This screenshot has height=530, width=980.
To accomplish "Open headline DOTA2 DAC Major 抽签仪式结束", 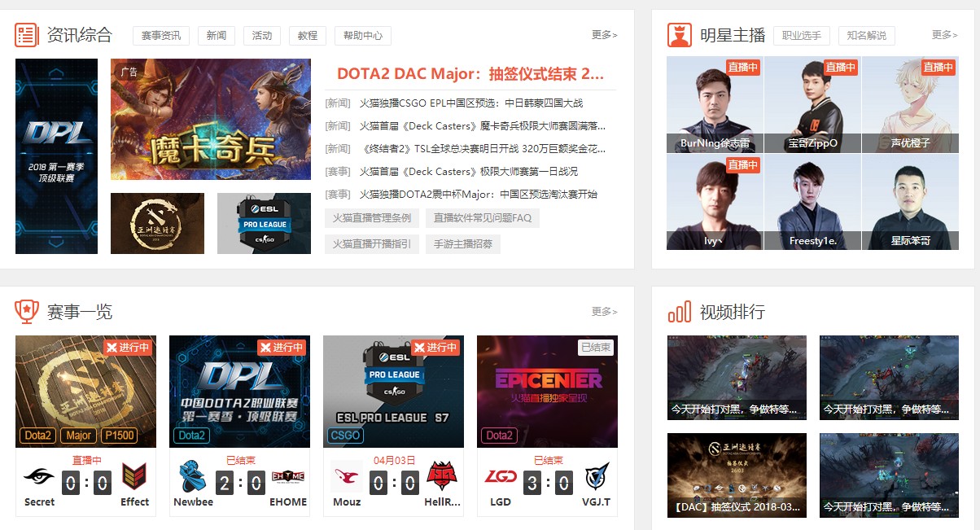I will pyautogui.click(x=470, y=73).
